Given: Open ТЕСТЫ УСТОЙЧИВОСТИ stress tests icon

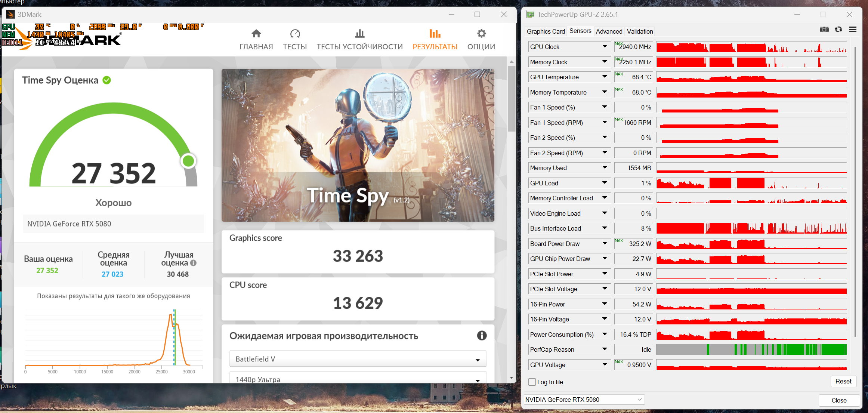Looking at the screenshot, I should point(359,34).
